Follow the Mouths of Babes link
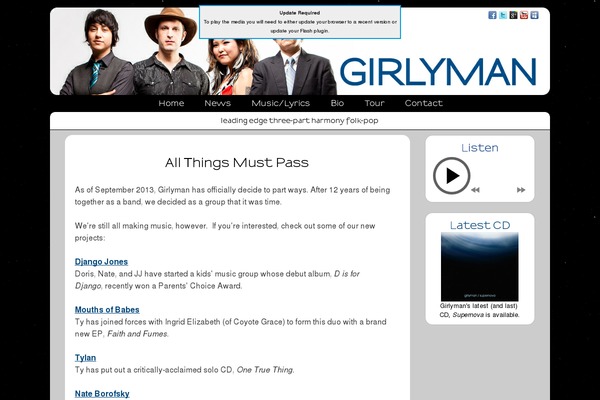The image size is (600, 400). (107, 310)
